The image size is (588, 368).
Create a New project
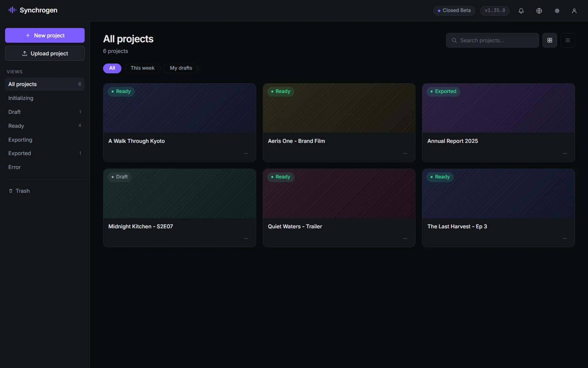click(x=45, y=35)
